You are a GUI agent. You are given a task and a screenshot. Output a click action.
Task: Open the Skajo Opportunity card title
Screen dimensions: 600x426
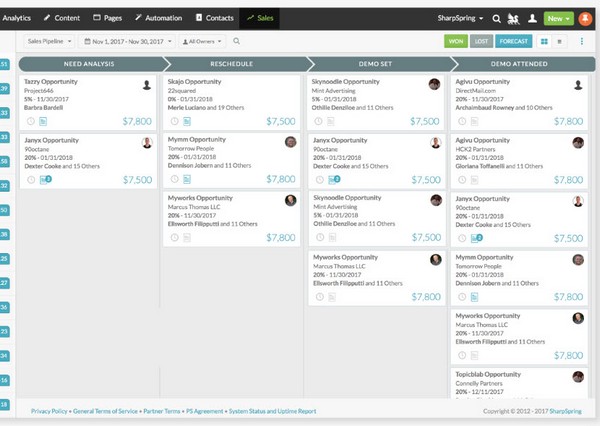click(194, 82)
